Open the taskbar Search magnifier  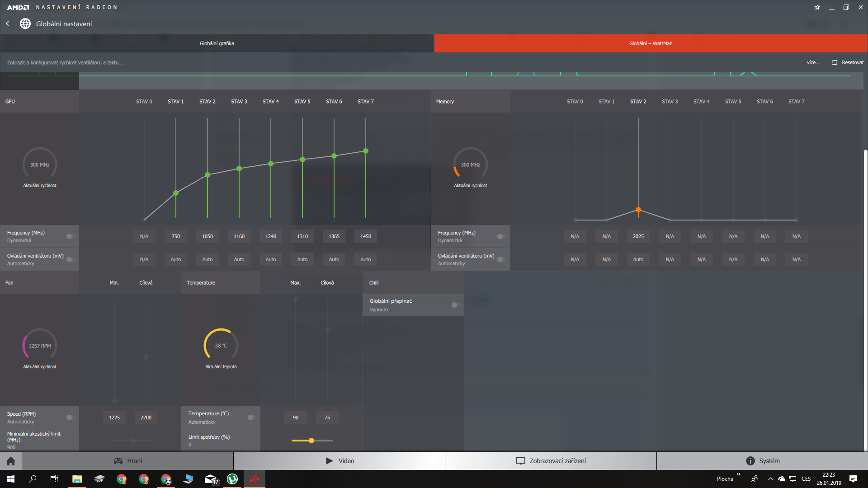[x=33, y=479]
